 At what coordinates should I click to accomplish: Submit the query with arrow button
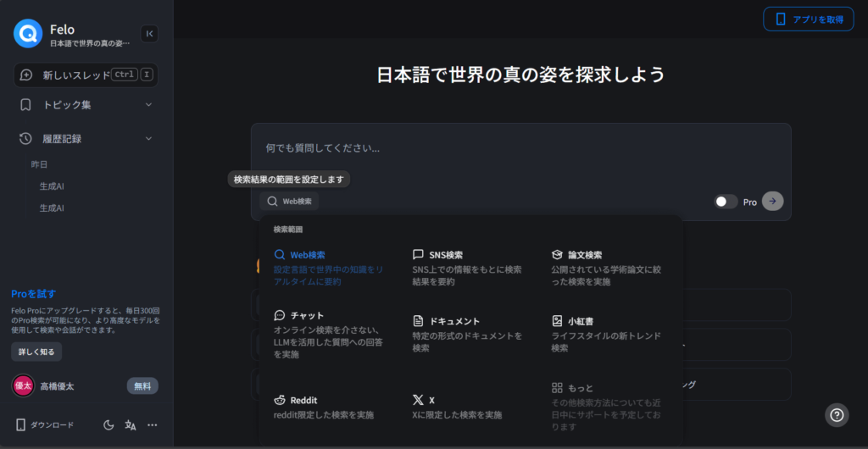coord(772,202)
